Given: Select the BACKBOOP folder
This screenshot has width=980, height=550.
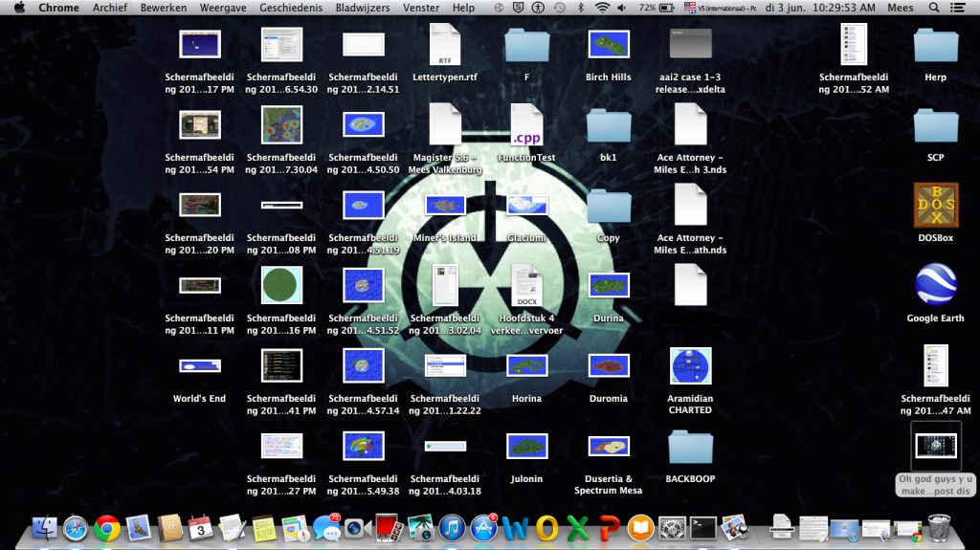Looking at the screenshot, I should pos(690,447).
